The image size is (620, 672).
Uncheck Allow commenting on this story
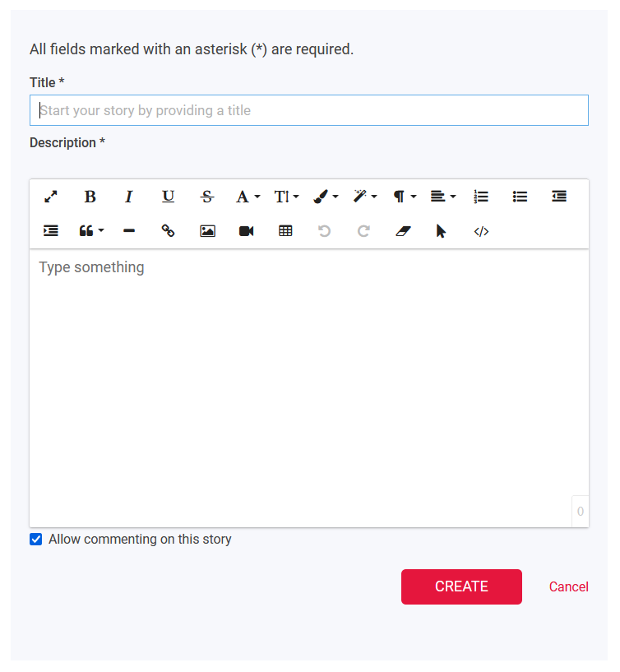[x=36, y=539]
